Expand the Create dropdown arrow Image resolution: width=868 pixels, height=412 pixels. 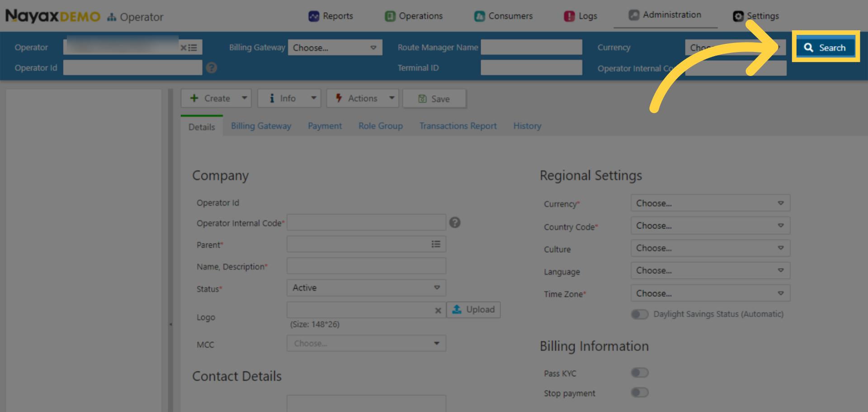pyautogui.click(x=245, y=98)
